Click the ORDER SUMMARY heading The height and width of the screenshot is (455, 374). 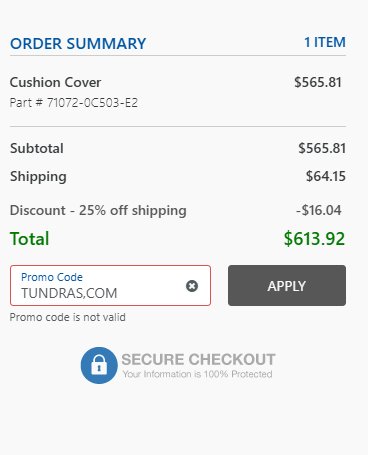(78, 44)
